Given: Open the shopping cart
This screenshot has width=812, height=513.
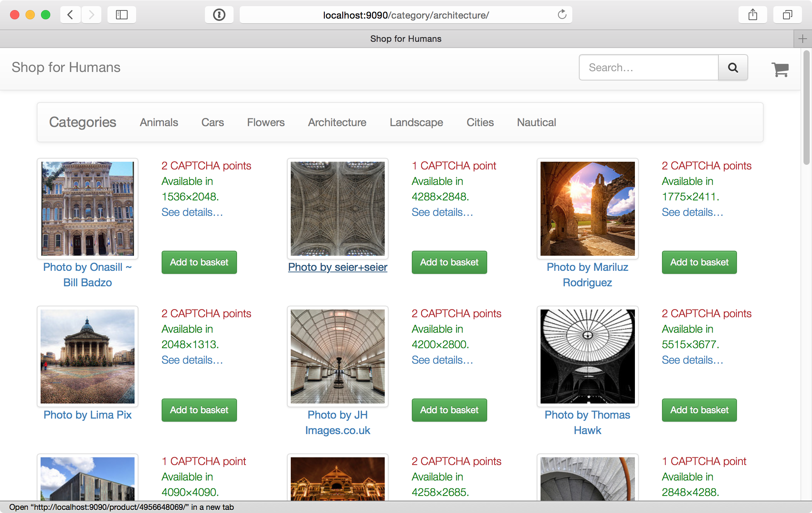Looking at the screenshot, I should coord(780,69).
